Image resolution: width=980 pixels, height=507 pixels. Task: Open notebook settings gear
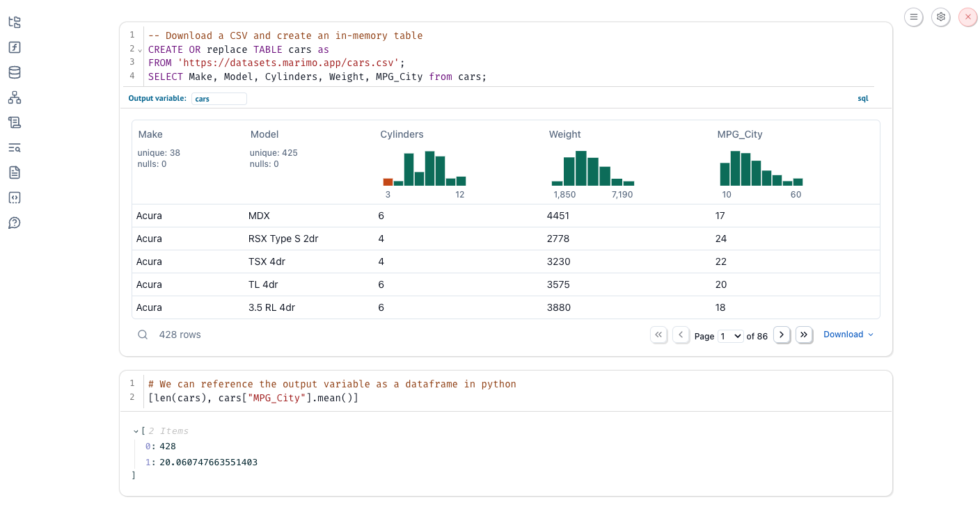point(941,17)
